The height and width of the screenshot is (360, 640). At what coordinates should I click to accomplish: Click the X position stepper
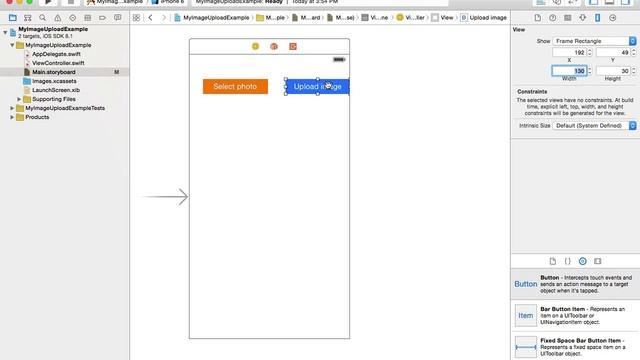589,52
